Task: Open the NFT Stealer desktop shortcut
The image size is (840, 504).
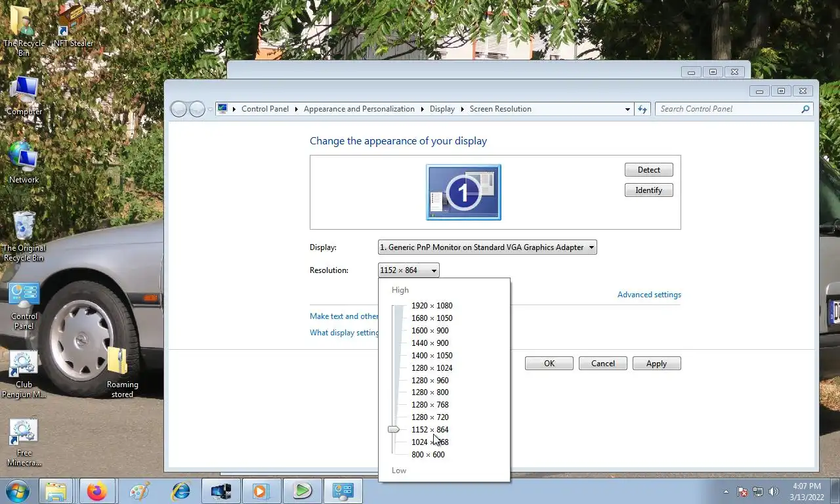Action: 73,26
